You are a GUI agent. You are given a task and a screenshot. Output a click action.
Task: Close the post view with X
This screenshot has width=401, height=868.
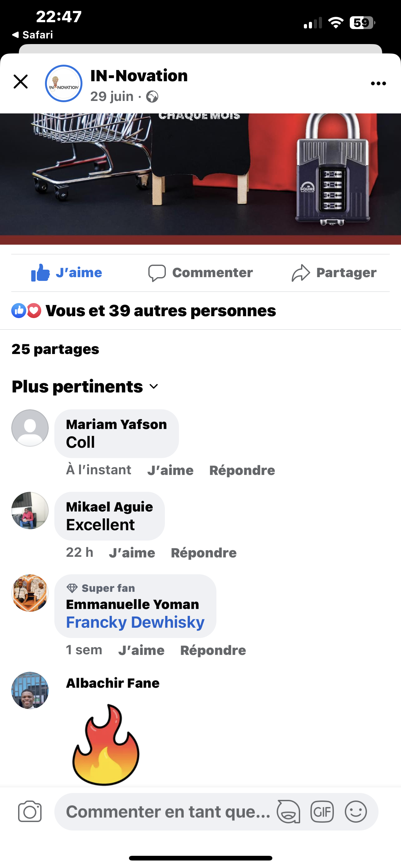coord(21,82)
